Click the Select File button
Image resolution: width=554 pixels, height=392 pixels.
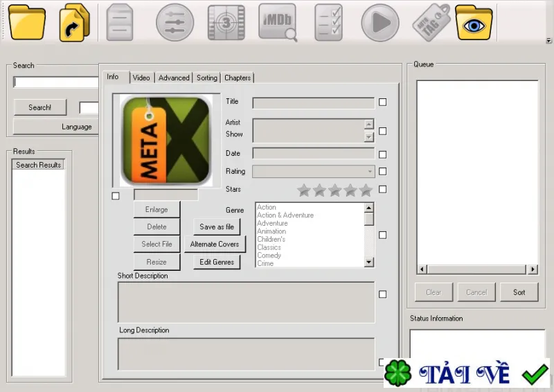[157, 244]
